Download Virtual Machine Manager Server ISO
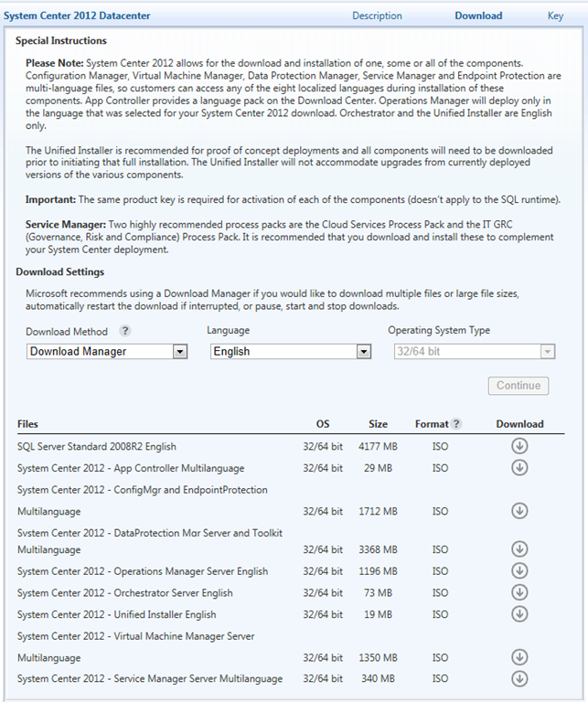This screenshot has height=702, width=588. 519,657
